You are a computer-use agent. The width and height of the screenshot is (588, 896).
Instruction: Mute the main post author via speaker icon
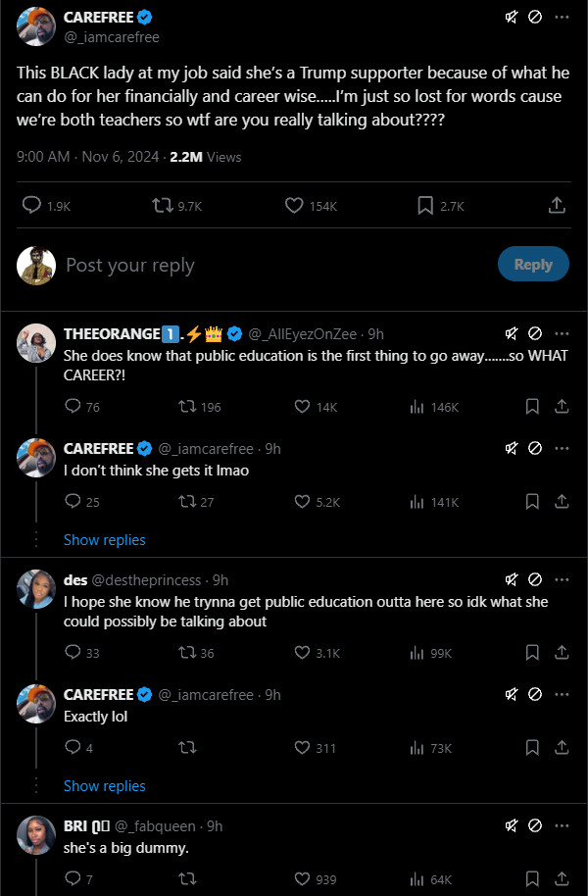pos(511,18)
